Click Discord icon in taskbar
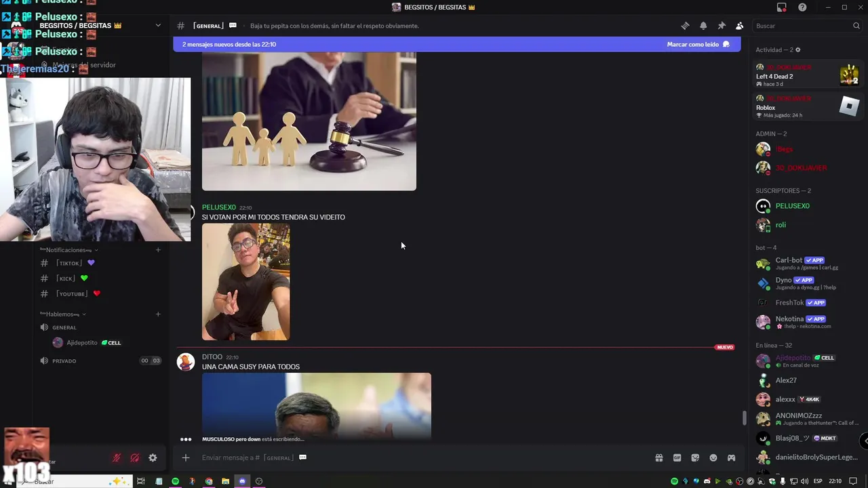Screen dimensions: 868x488 click(242, 481)
